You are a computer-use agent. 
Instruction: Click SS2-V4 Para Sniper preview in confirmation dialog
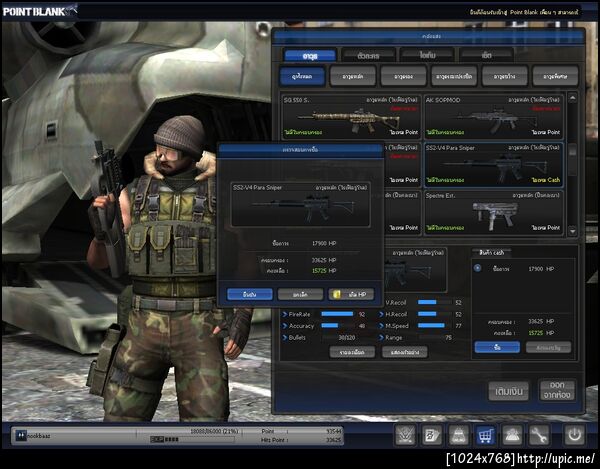click(x=300, y=205)
